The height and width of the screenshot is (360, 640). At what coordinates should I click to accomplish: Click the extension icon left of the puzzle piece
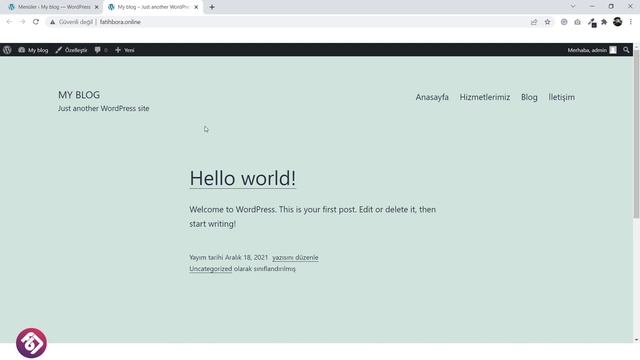(x=592, y=22)
